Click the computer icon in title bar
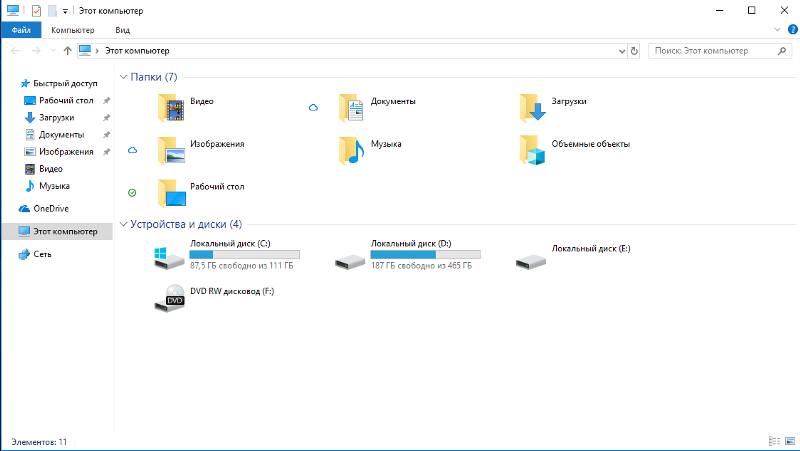The image size is (800, 451). click(13, 10)
